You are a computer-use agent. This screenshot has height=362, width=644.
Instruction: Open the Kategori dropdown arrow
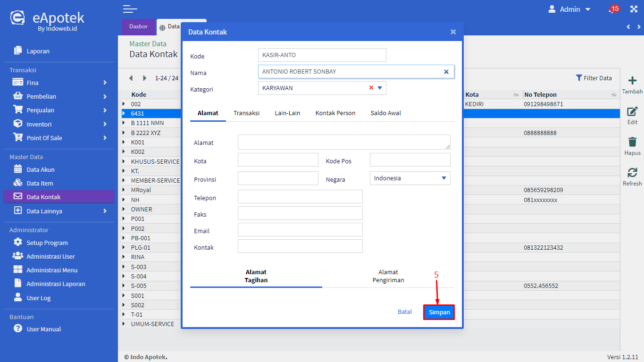point(380,88)
